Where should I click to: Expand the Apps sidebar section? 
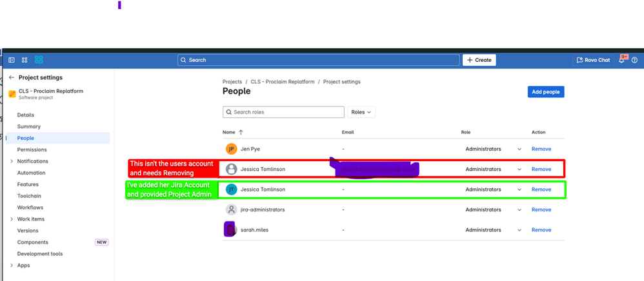(12, 266)
